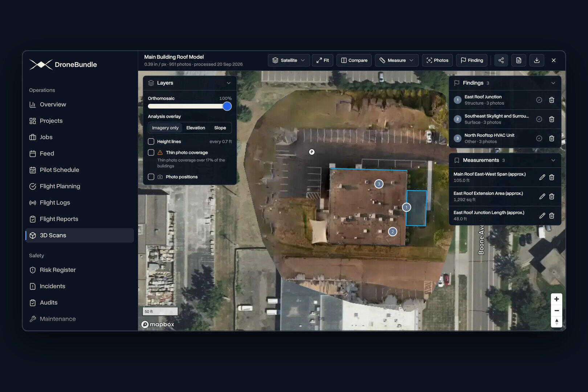Open Risk Register in the sidebar
This screenshot has width=588, height=392.
[80, 270]
